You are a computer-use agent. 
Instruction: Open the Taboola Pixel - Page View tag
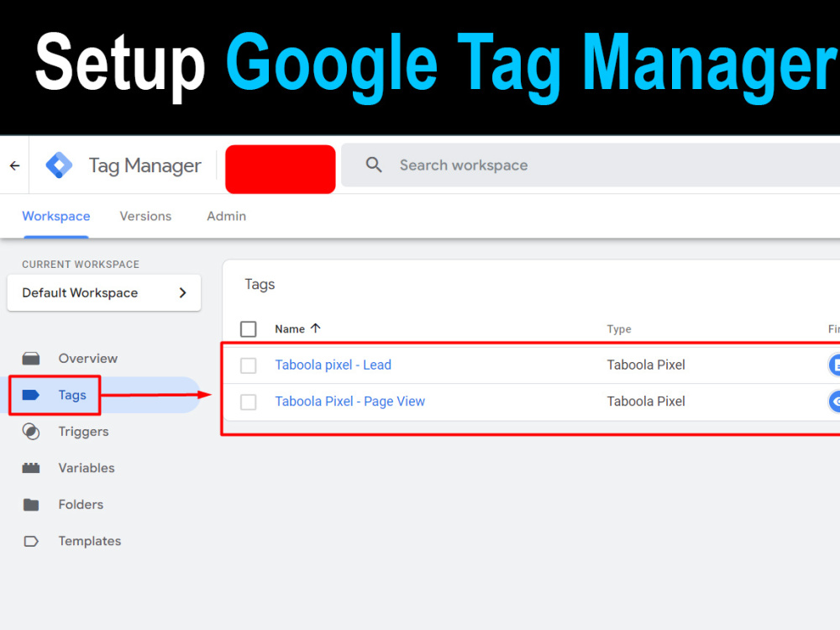pos(349,402)
